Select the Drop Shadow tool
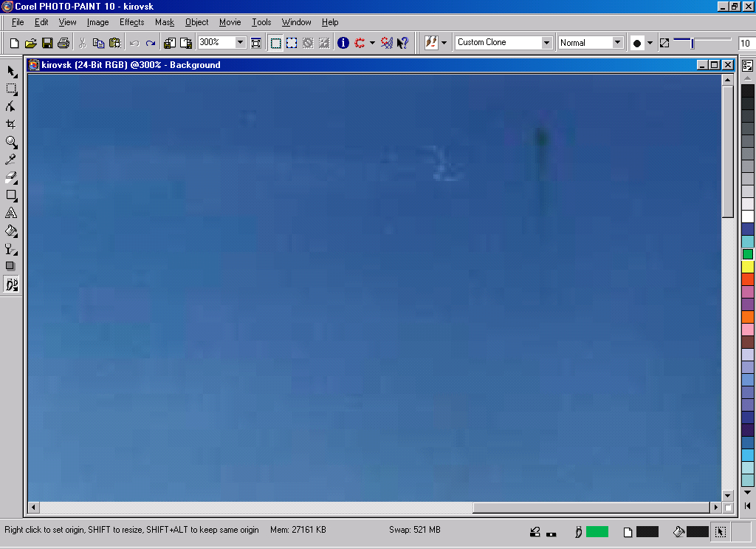 [x=10, y=266]
